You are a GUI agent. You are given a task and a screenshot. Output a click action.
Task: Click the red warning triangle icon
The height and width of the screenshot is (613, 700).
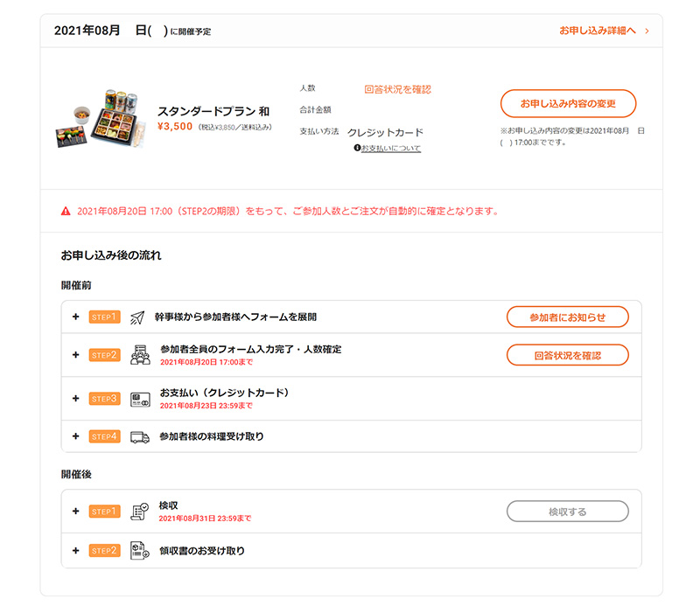(x=66, y=212)
